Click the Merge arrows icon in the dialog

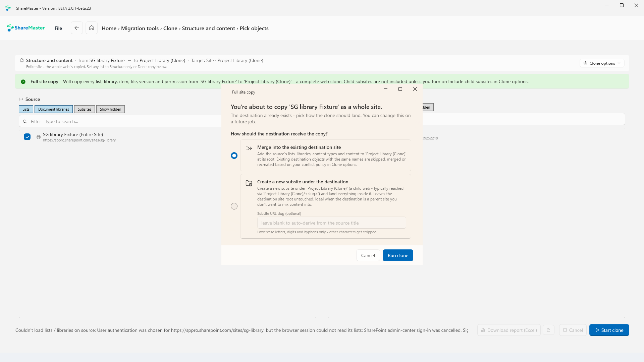click(249, 148)
